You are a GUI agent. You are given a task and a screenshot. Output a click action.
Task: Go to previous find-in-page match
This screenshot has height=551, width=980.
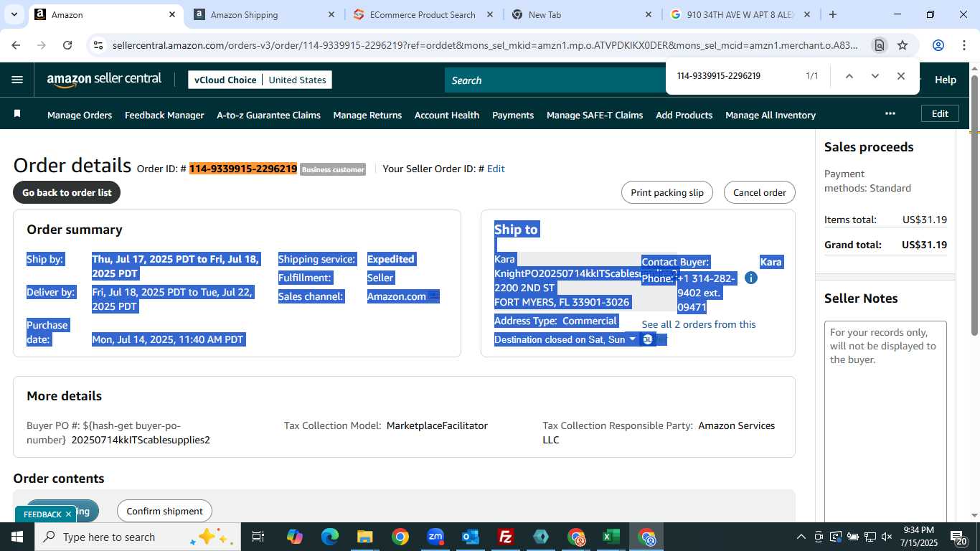coord(849,76)
